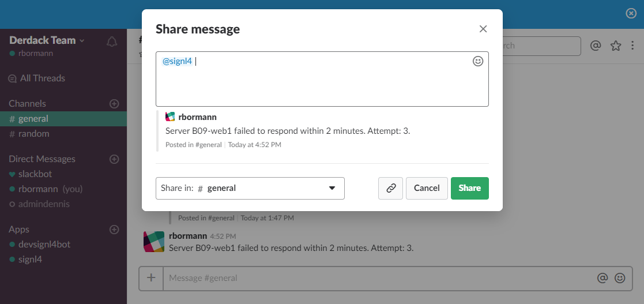Add a channel with the plus icon
Viewport: 644px width, 304px height.
[115, 103]
